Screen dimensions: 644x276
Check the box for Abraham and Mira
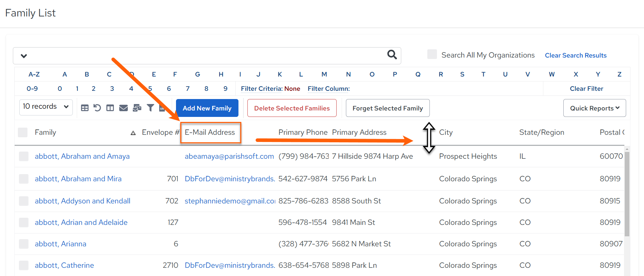coord(24,179)
